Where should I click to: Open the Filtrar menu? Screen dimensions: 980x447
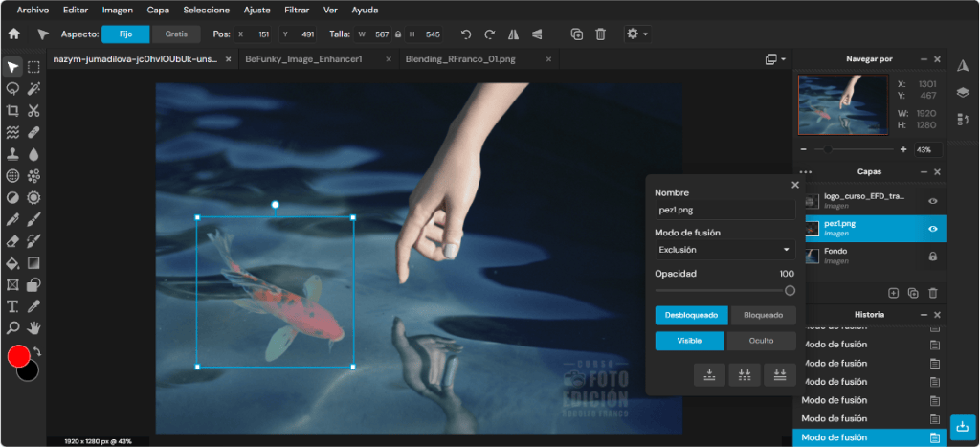pyautogui.click(x=297, y=10)
